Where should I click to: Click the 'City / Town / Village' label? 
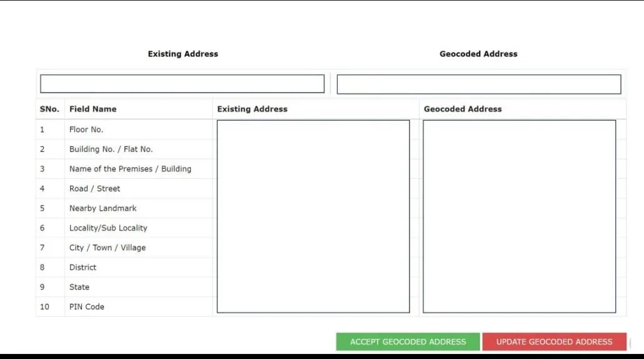(107, 248)
